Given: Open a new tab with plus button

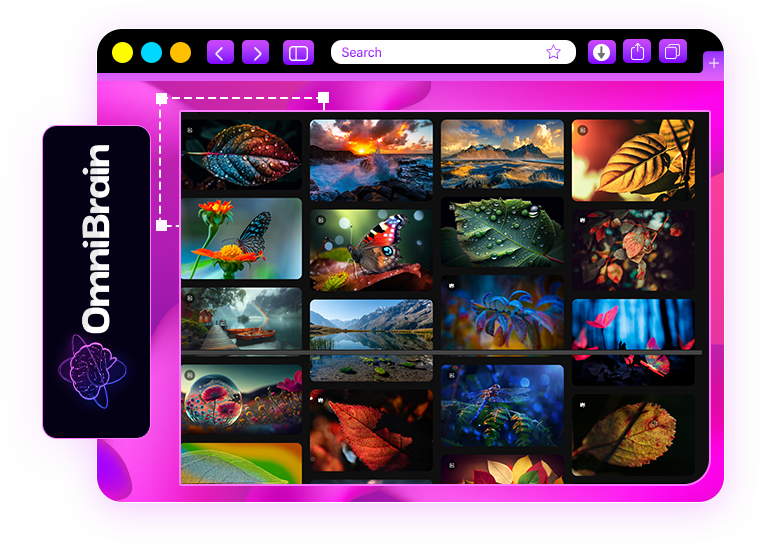Looking at the screenshot, I should click(x=714, y=63).
